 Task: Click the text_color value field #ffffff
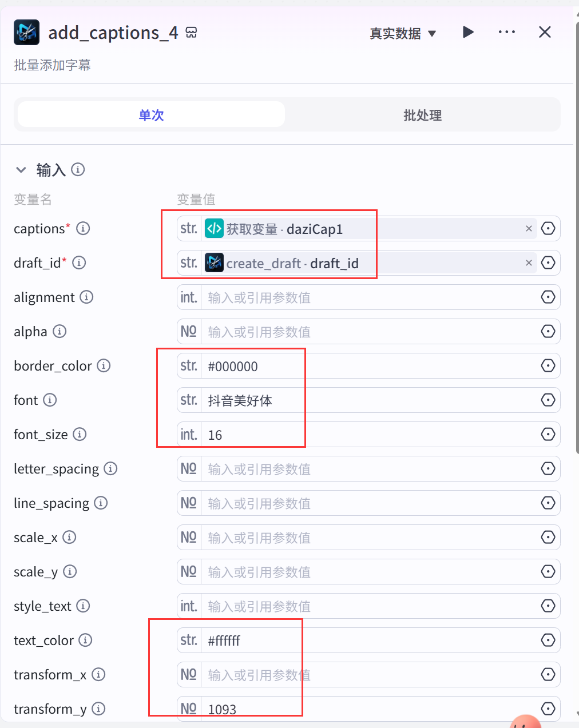click(x=369, y=641)
